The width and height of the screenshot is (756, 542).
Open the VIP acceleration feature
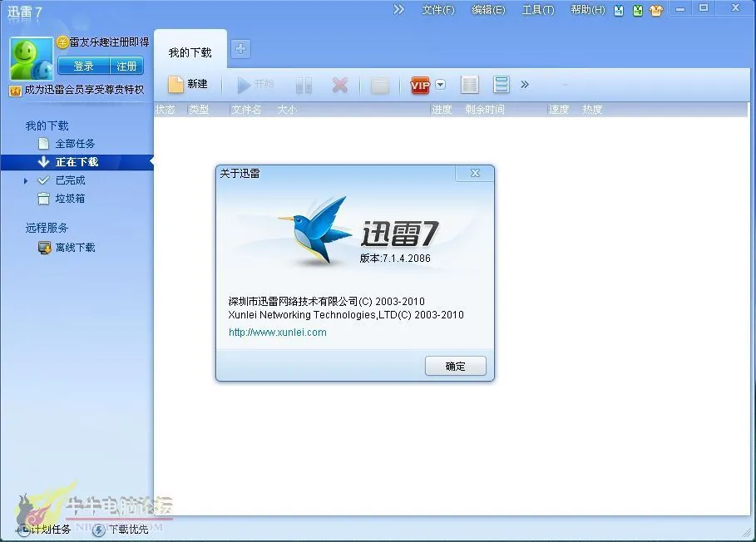point(420,84)
